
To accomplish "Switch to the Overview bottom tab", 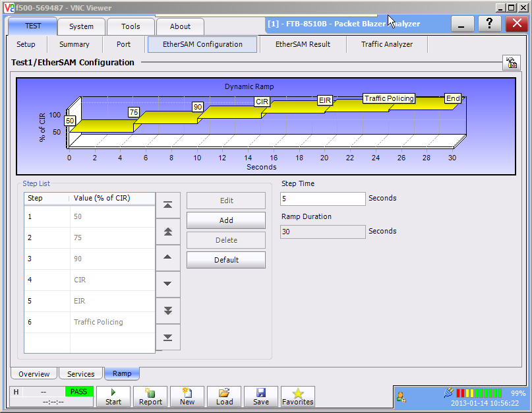I will point(34,373).
